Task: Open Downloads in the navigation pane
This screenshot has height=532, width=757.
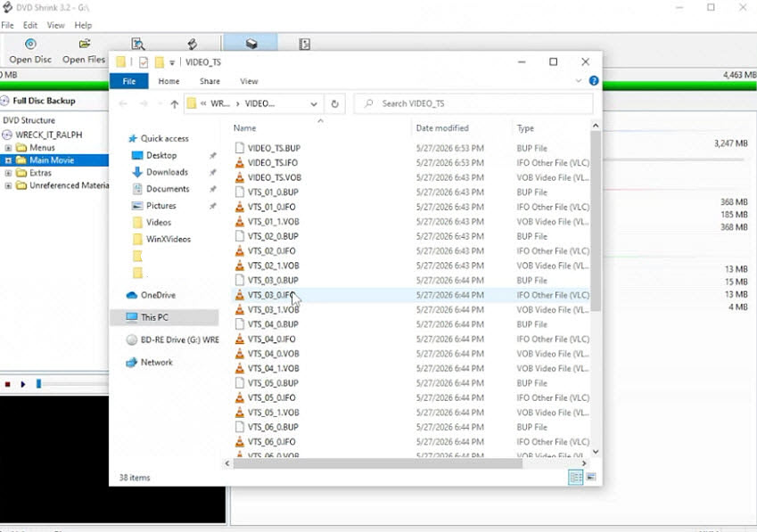Action: click(x=167, y=172)
